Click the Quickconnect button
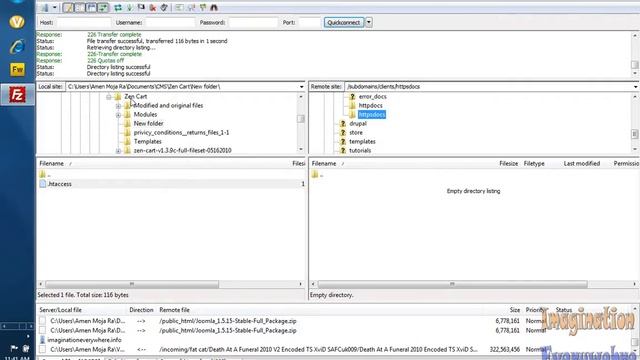This screenshot has width=640, height=360. coord(344,22)
